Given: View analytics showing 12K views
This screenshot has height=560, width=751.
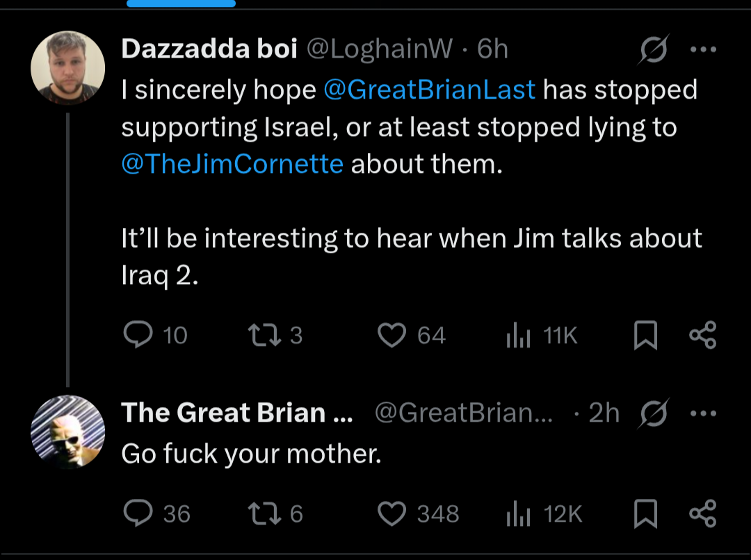Looking at the screenshot, I should (519, 513).
